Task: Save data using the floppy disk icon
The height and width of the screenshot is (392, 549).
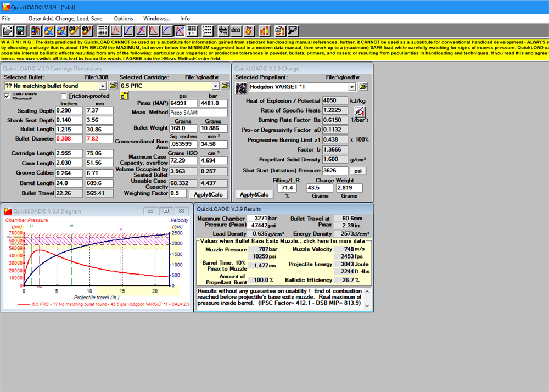Action: [21, 31]
